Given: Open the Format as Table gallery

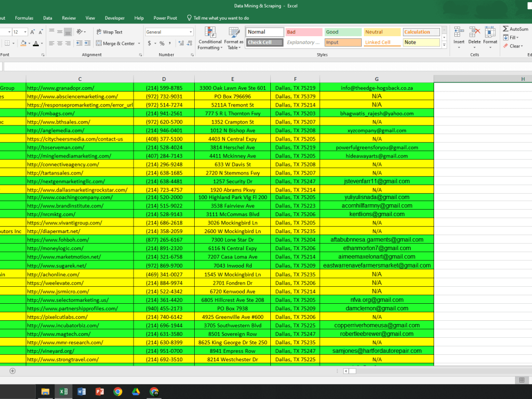Looking at the screenshot, I should pos(234,38).
